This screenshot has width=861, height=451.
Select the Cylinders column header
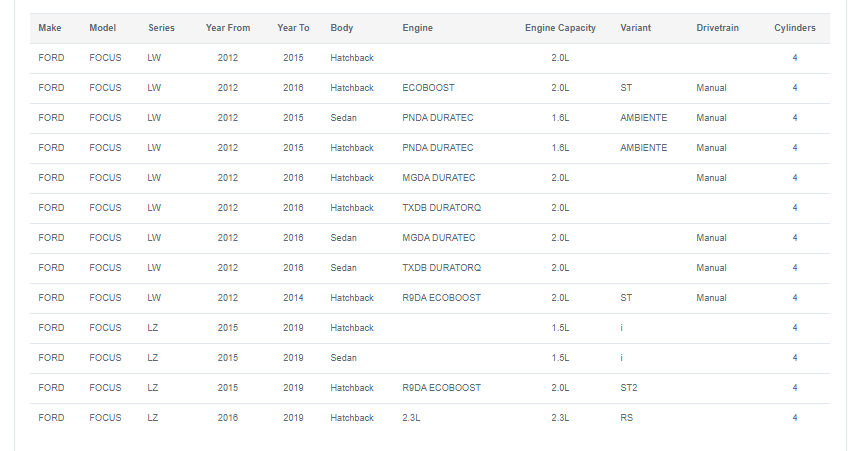tap(794, 28)
